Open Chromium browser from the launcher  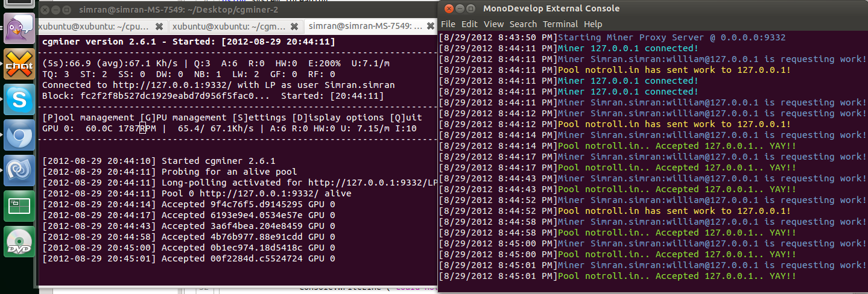[x=19, y=136]
